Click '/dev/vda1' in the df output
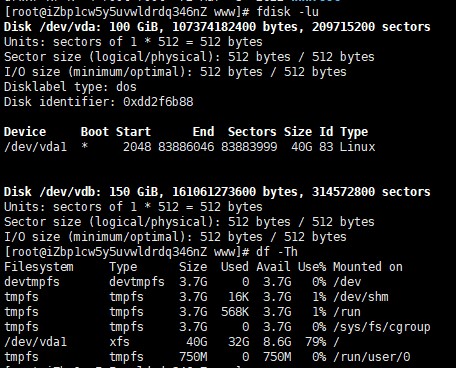The image size is (456, 368). [x=35, y=342]
